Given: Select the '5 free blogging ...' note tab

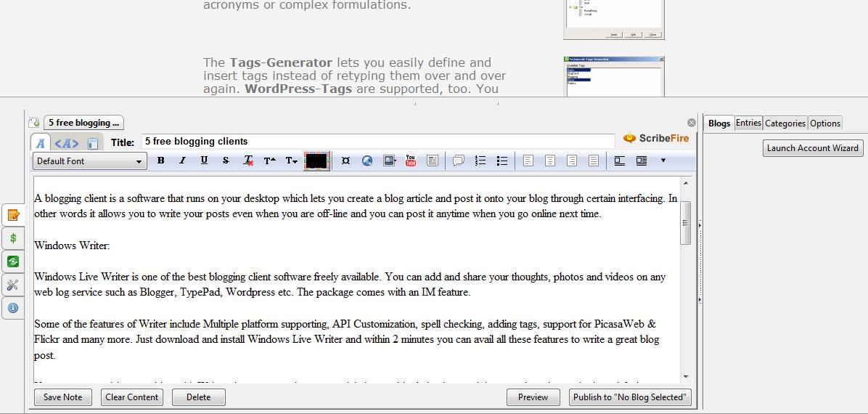Looking at the screenshot, I should [83, 123].
